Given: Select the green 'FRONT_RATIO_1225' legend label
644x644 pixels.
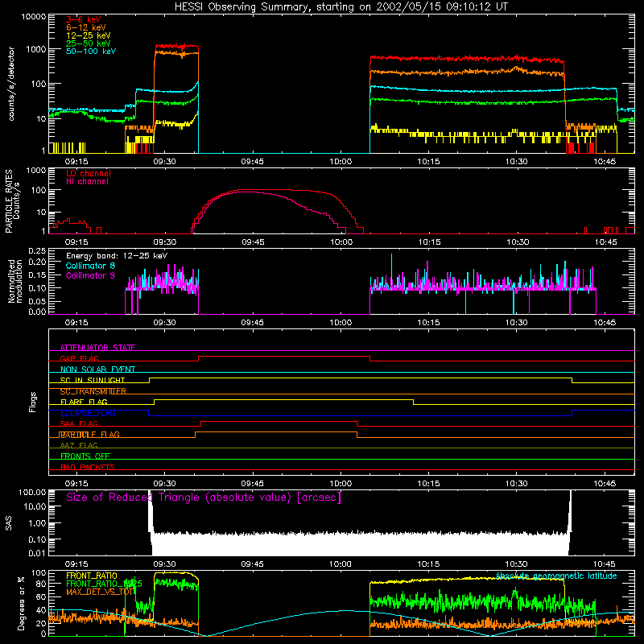Looking at the screenshot, I should click(104, 584).
